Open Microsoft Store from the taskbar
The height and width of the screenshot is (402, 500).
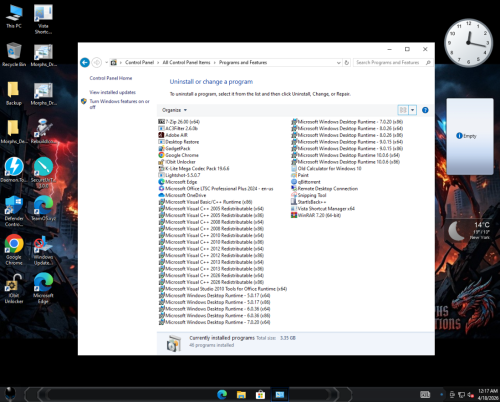point(260,395)
